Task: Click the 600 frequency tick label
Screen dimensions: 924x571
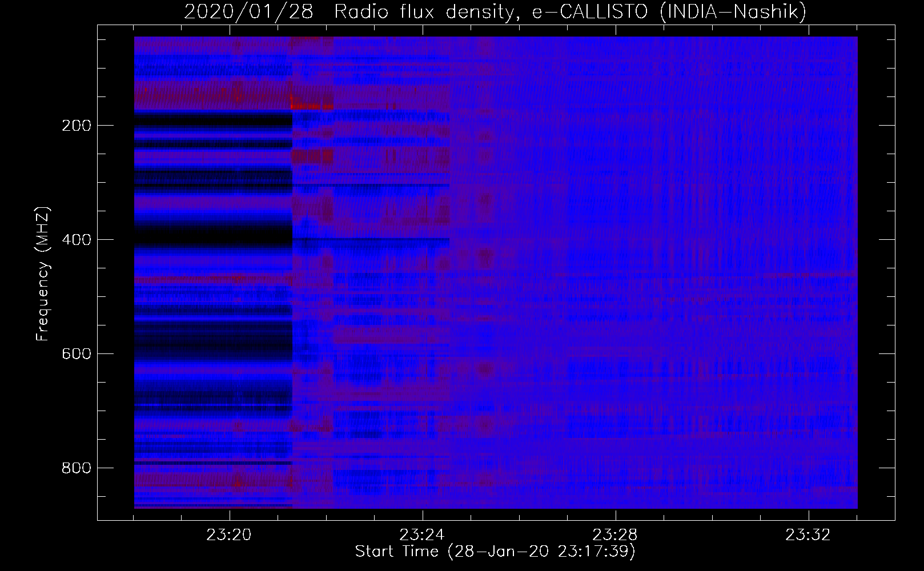Action: coord(77,354)
